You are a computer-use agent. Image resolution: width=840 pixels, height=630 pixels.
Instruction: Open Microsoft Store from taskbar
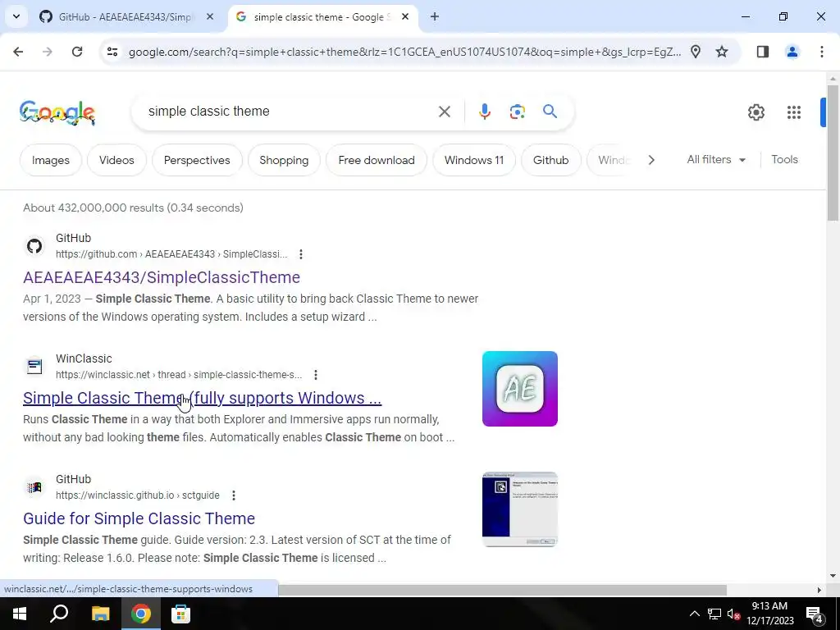point(180,614)
